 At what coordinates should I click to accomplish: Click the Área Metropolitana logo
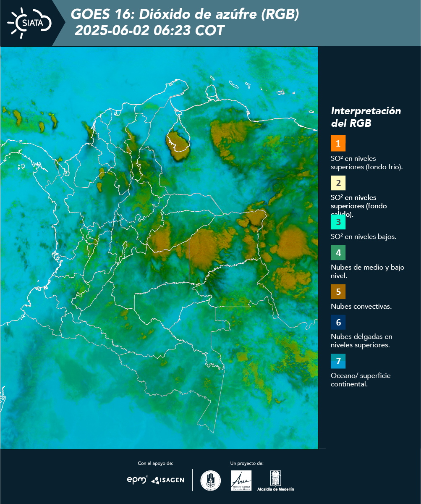(241, 480)
